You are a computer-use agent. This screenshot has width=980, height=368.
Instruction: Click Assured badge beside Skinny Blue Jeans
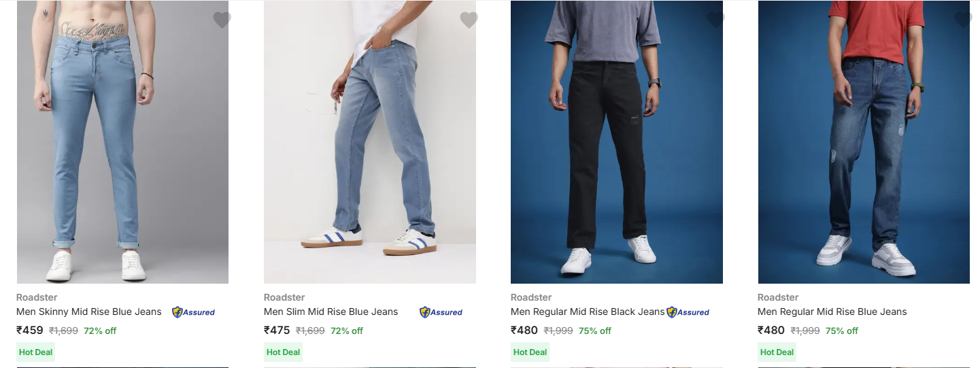point(193,312)
